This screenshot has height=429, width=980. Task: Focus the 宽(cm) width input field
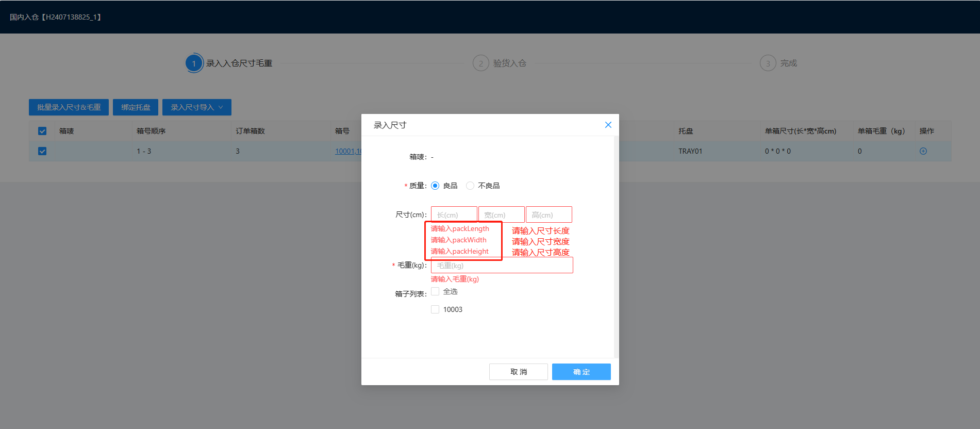pyautogui.click(x=501, y=214)
